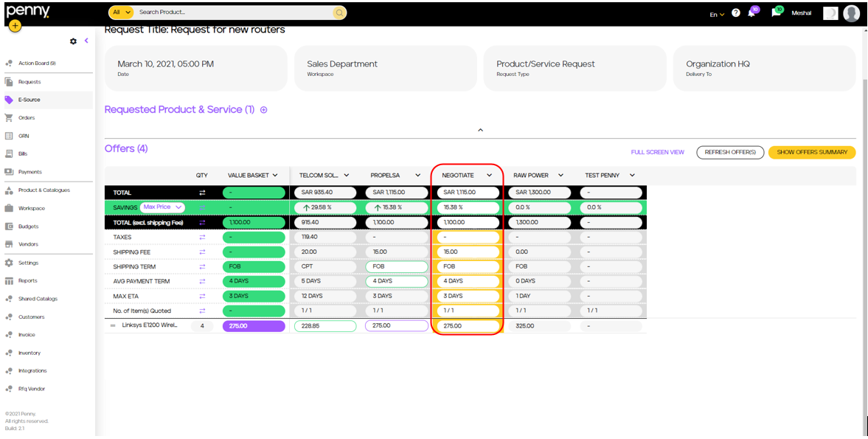Click the Vendors sidebar icon
This screenshot has height=439, width=868.
point(8,244)
